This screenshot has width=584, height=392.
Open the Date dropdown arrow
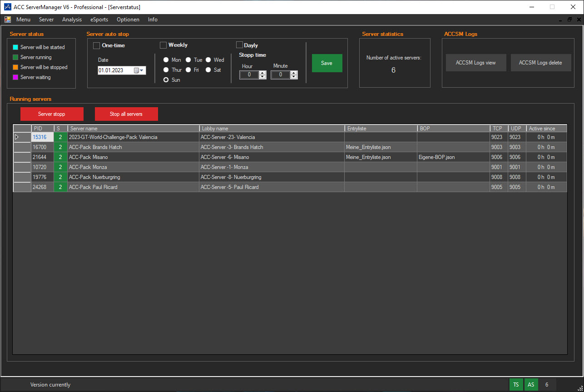coord(142,70)
